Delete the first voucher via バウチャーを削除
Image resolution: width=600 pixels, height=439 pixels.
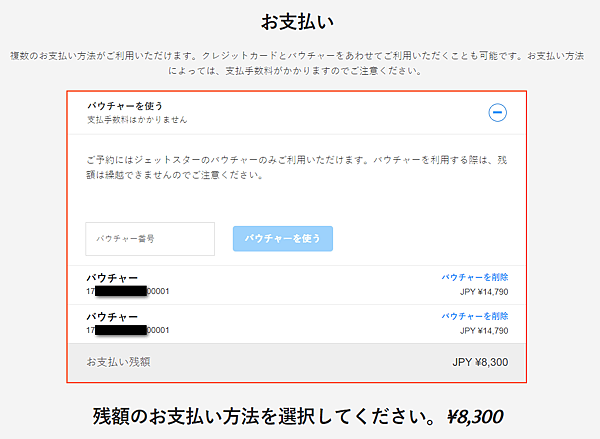coord(475,276)
